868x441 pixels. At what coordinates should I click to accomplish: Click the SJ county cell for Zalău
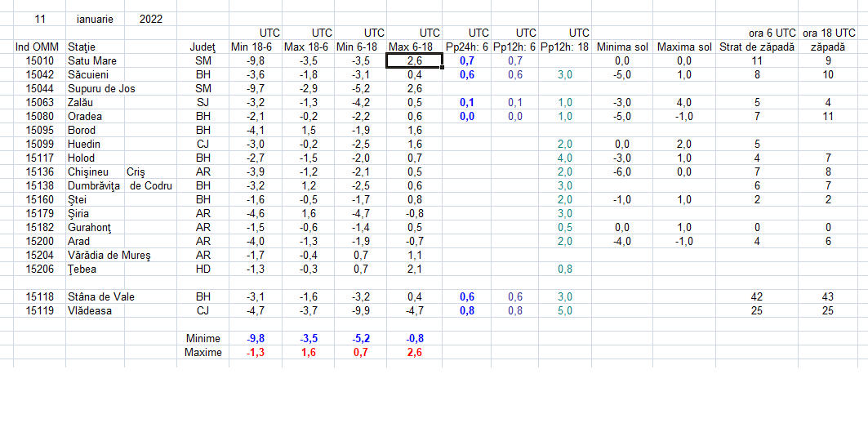[203, 102]
